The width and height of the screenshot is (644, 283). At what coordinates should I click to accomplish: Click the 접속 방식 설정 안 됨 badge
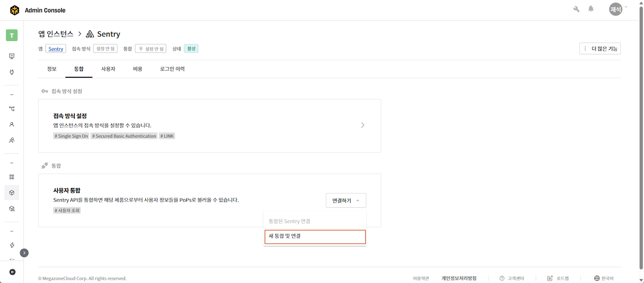[105, 49]
